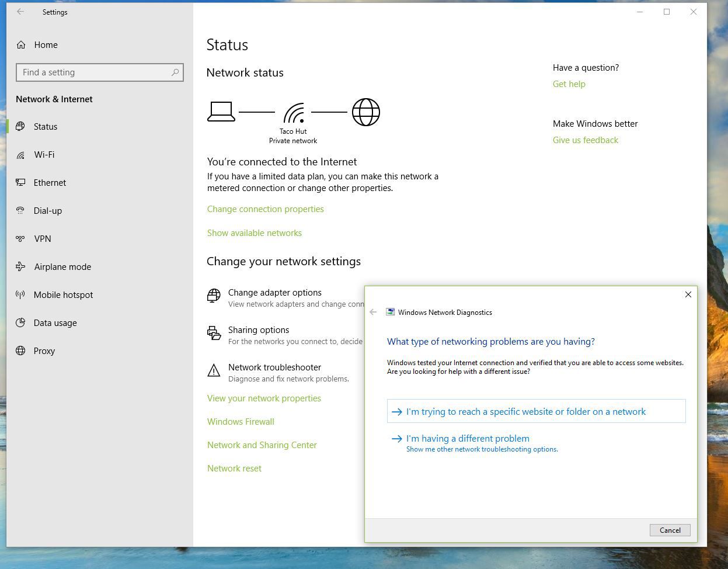Open the Windows Firewall link
The image size is (728, 569).
(241, 422)
